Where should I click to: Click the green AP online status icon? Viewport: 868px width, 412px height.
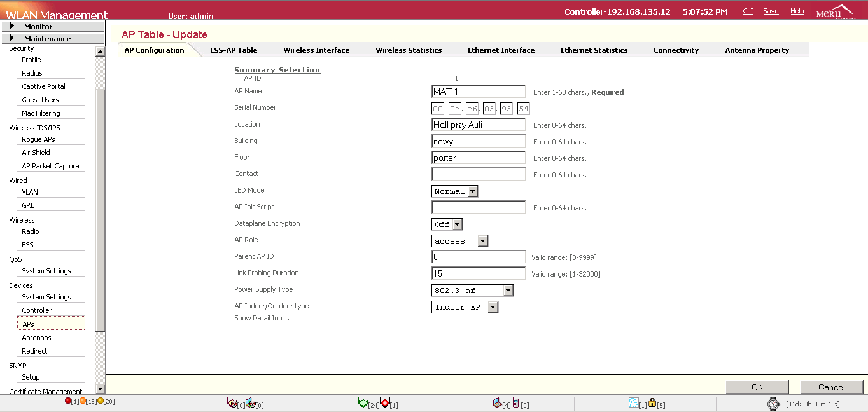pos(363,403)
